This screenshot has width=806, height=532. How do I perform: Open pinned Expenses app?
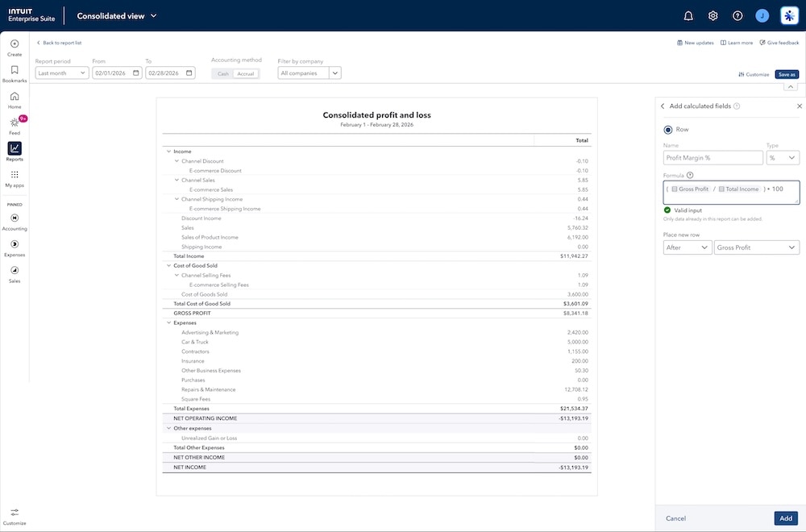[15, 248]
